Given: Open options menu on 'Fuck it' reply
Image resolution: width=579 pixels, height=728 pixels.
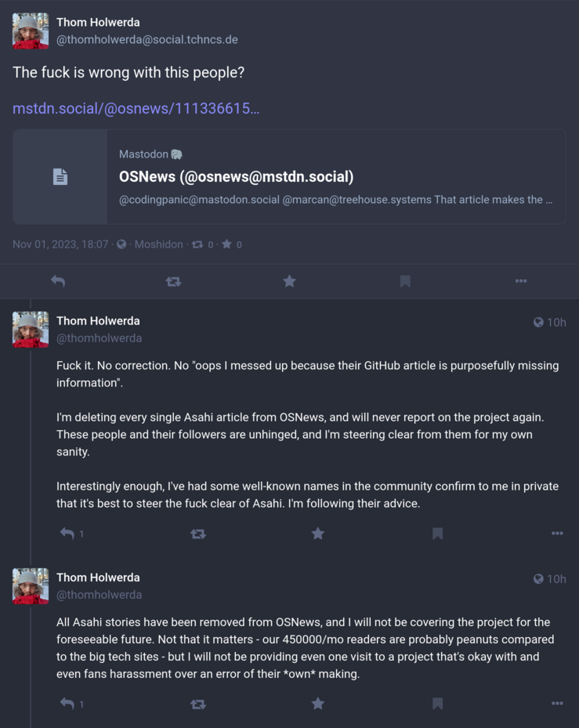Looking at the screenshot, I should click(x=557, y=534).
